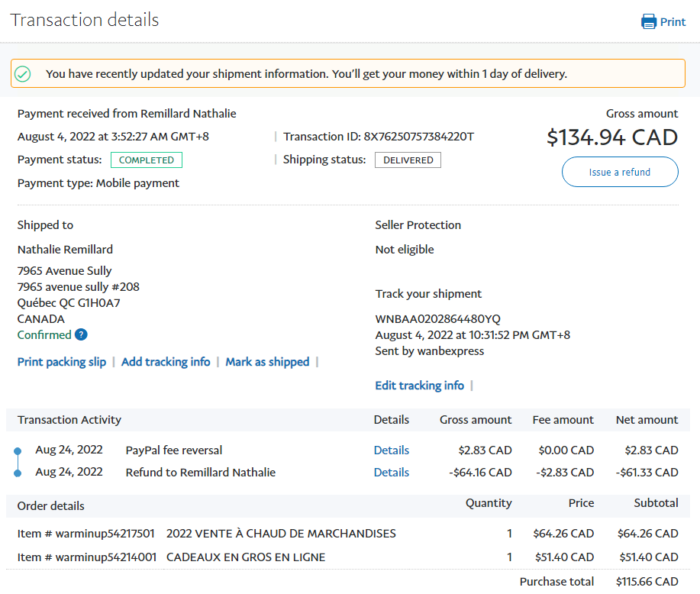700x594 pixels.
Task: Open the help icon next to Confirmed
Action: [81, 334]
